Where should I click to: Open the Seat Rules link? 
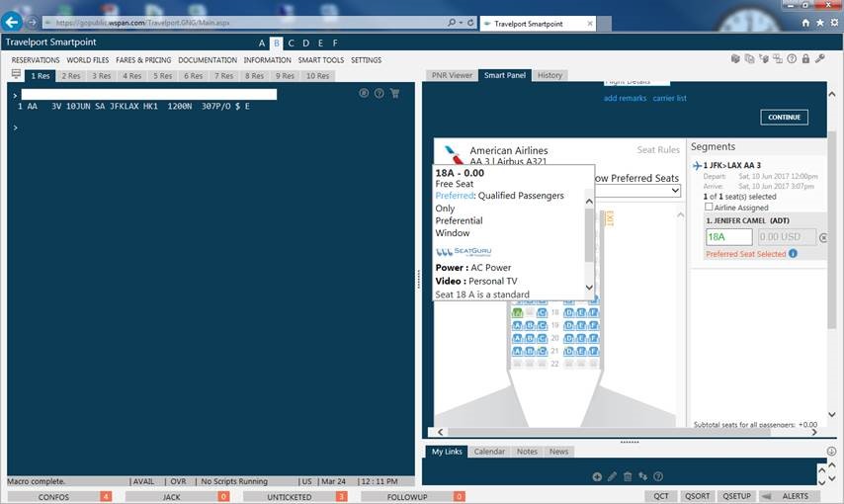pos(658,149)
